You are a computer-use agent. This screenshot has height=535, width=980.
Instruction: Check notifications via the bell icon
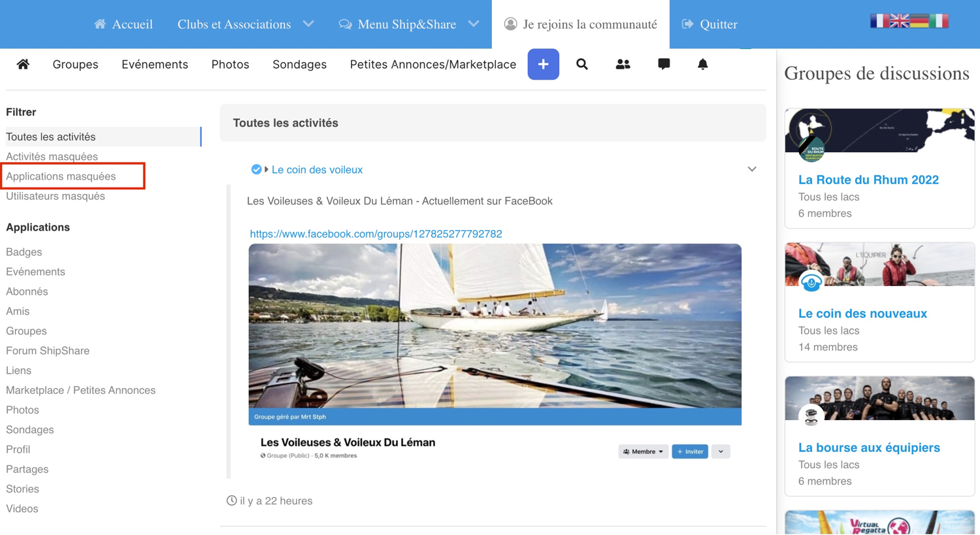click(x=702, y=64)
